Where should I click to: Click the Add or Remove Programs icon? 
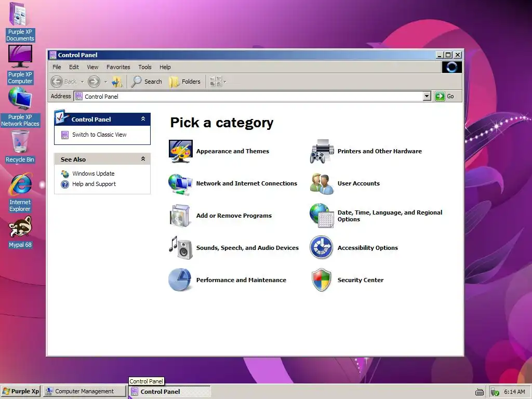(180, 216)
